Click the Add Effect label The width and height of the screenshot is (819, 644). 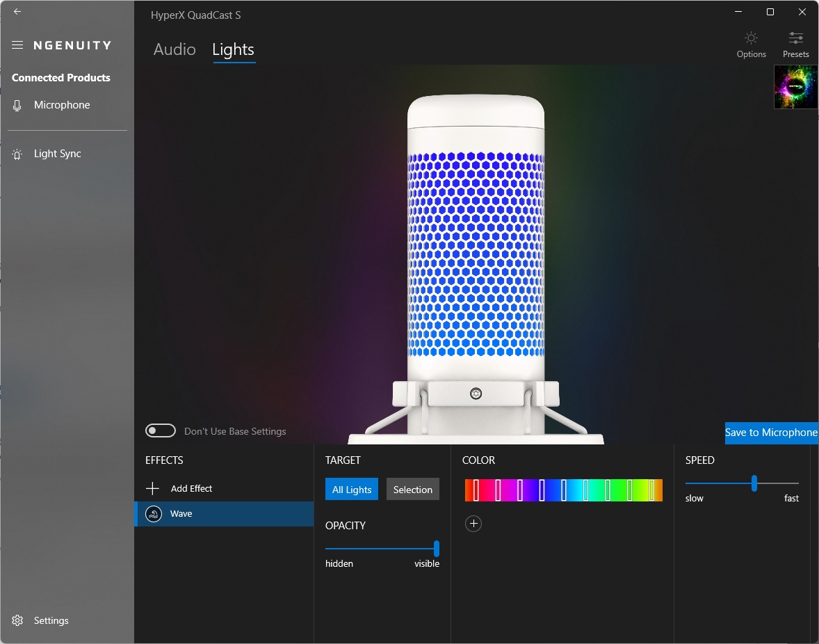pyautogui.click(x=191, y=488)
